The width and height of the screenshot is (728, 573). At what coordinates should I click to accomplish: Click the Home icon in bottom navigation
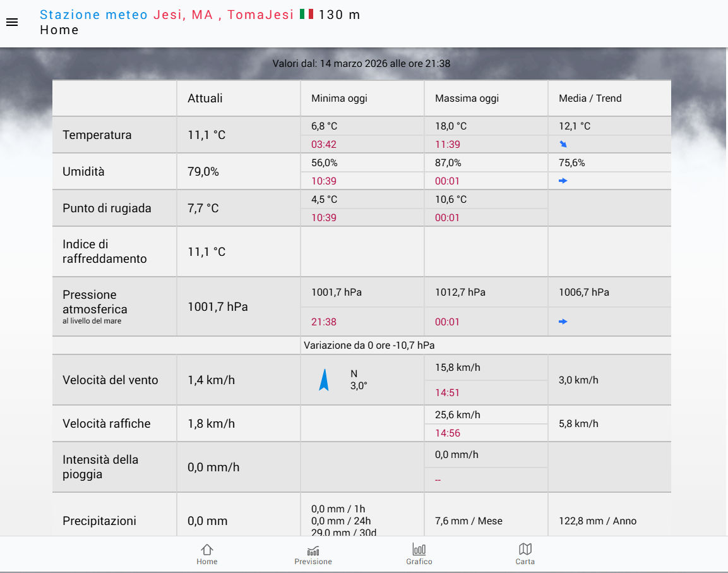click(206, 550)
